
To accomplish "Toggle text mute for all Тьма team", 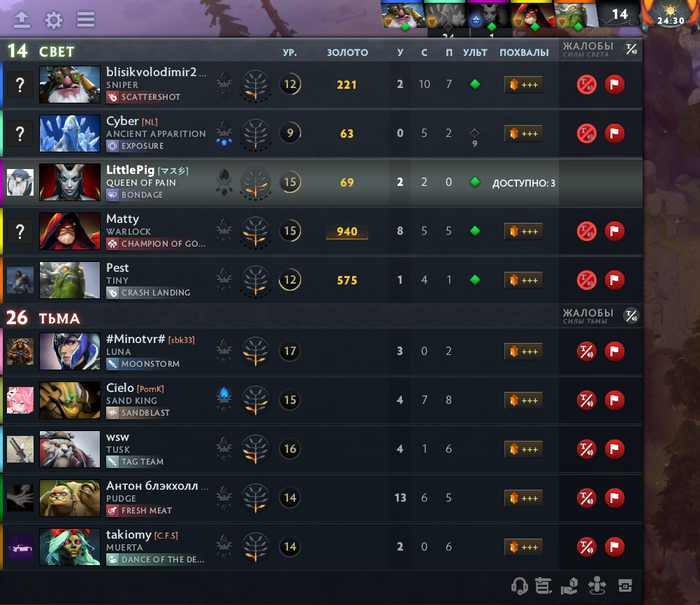I will 631,316.
